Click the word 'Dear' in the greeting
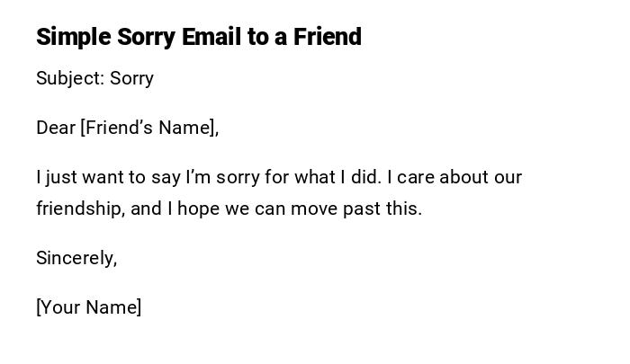The height and width of the screenshot is (364, 630). pyautogui.click(x=56, y=128)
